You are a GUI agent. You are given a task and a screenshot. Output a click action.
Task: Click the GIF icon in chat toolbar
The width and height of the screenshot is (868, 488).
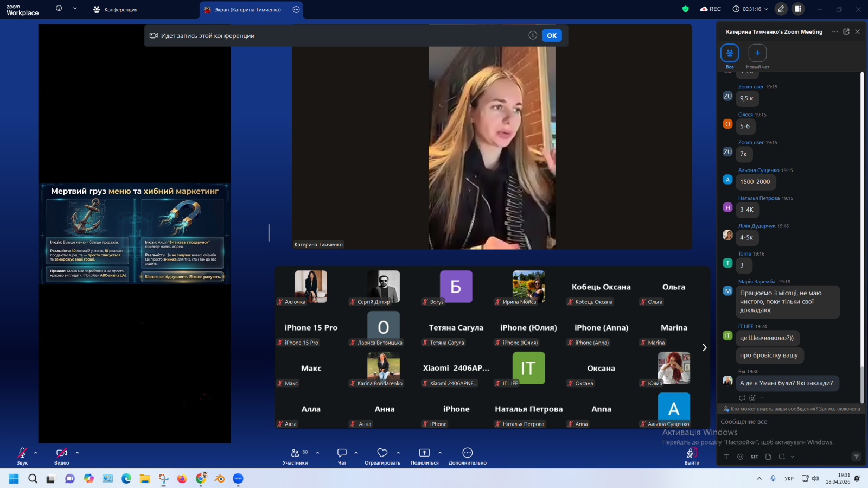754,457
